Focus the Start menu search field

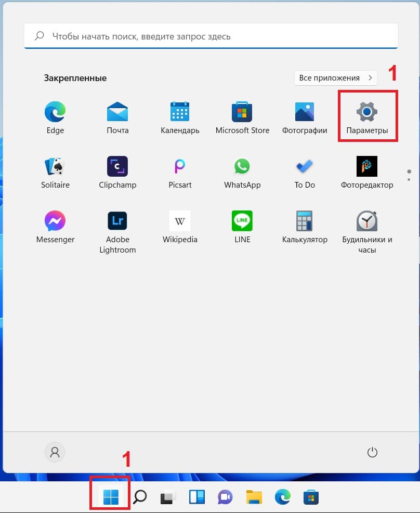point(211,36)
